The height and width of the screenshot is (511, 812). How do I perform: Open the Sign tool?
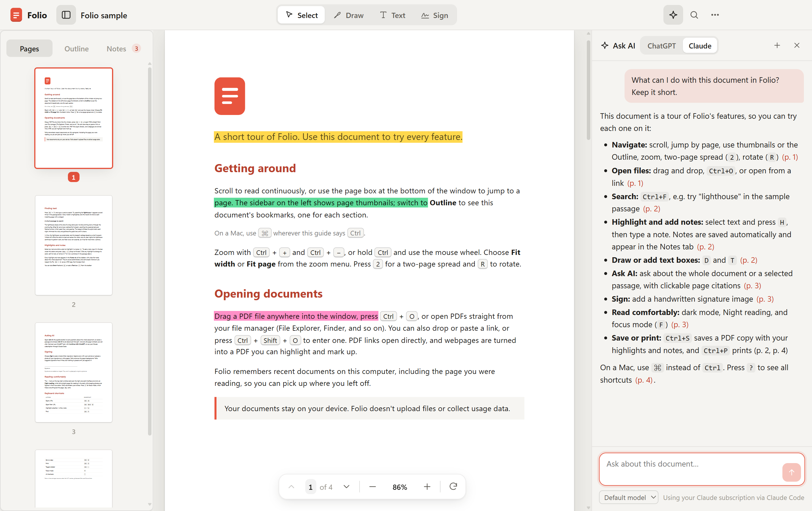click(434, 15)
